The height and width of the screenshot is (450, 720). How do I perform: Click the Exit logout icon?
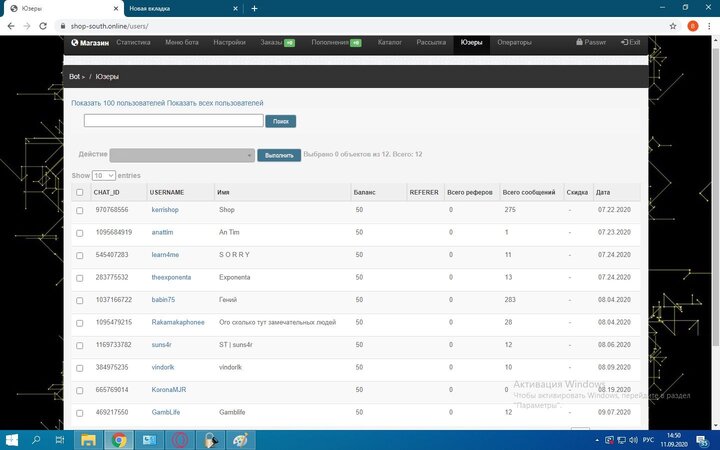[x=630, y=43]
